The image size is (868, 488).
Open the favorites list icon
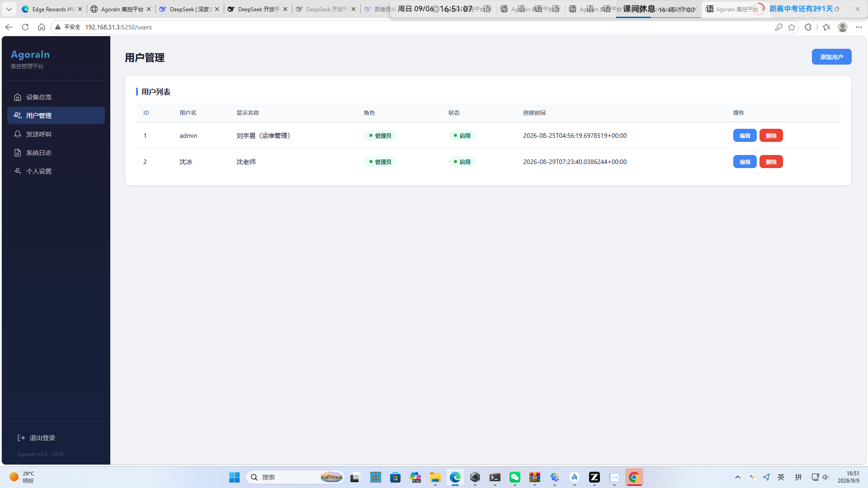tap(826, 27)
